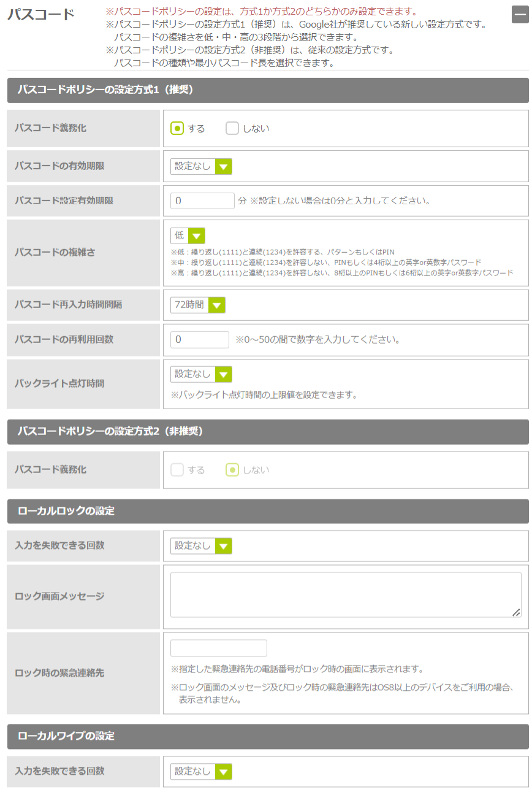Image resolution: width=532 pixels, height=792 pixels.
Task: Expand the パスコード再入力時間間隔 72時間 dropdown
Action: pyautogui.click(x=197, y=305)
